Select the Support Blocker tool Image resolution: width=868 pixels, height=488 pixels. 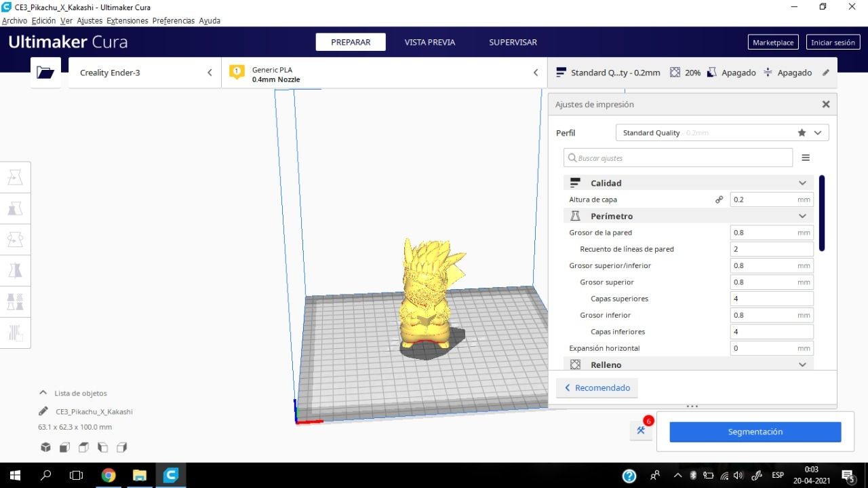[x=15, y=333]
